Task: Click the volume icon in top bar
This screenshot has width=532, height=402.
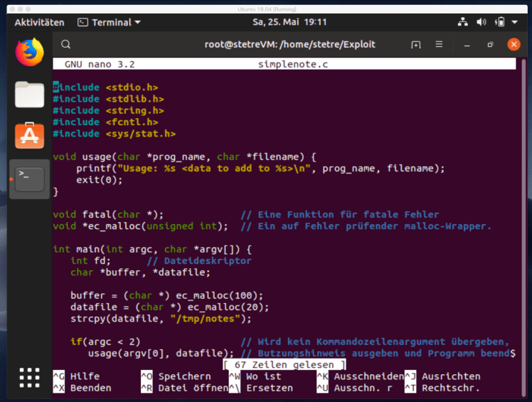Action: pyautogui.click(x=480, y=22)
